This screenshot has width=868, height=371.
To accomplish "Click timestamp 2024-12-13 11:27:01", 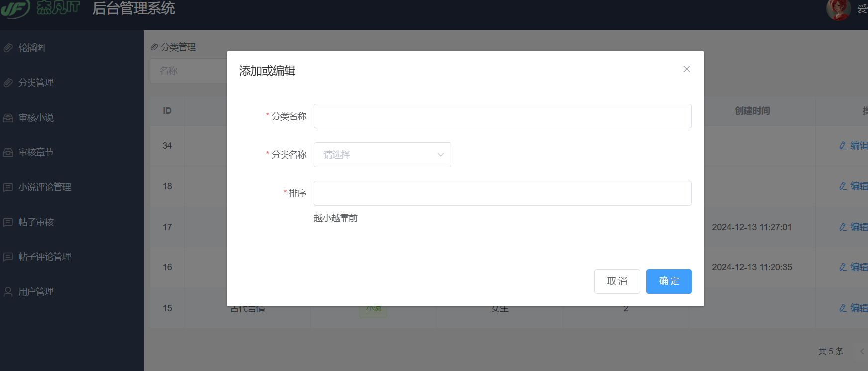I will pos(752,227).
